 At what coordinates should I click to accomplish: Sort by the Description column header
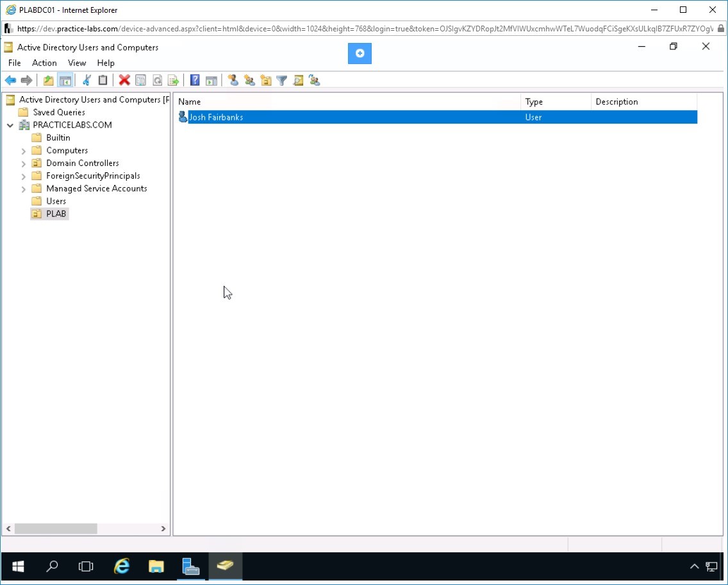point(644,102)
